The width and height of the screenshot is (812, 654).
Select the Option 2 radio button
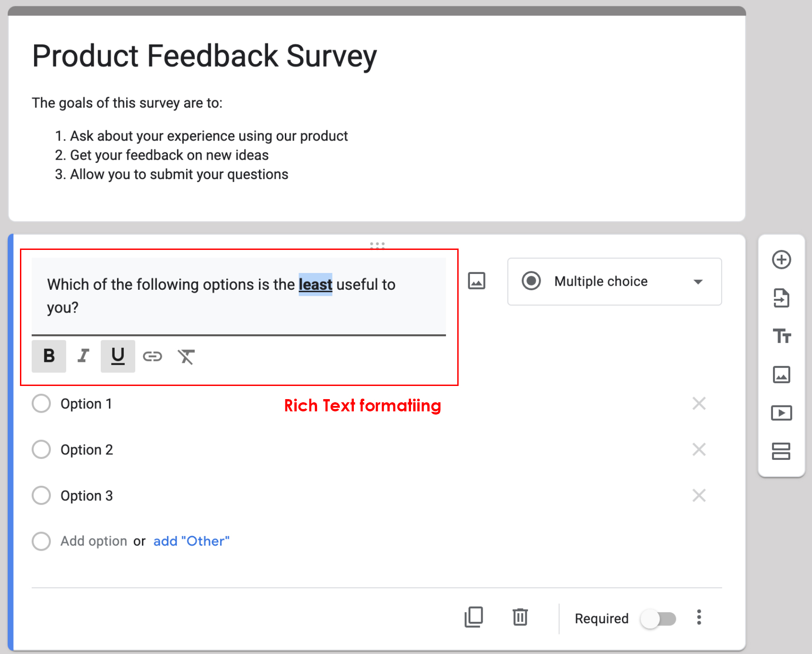coord(41,449)
